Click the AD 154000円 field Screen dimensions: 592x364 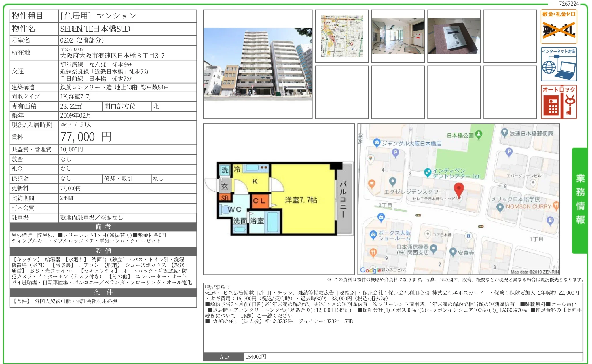tap(256, 357)
